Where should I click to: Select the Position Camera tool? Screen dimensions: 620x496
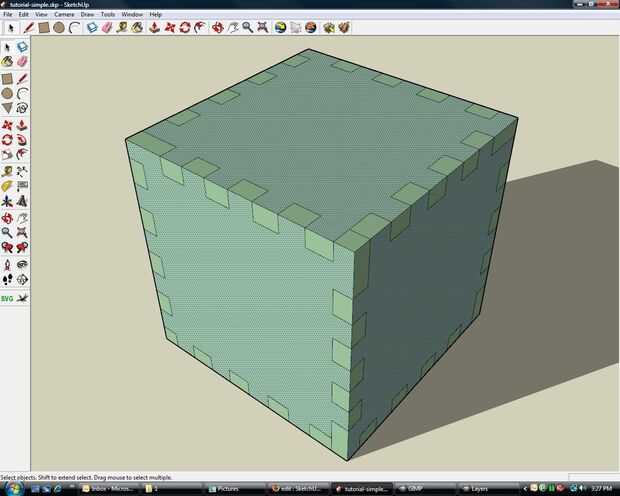point(7,265)
